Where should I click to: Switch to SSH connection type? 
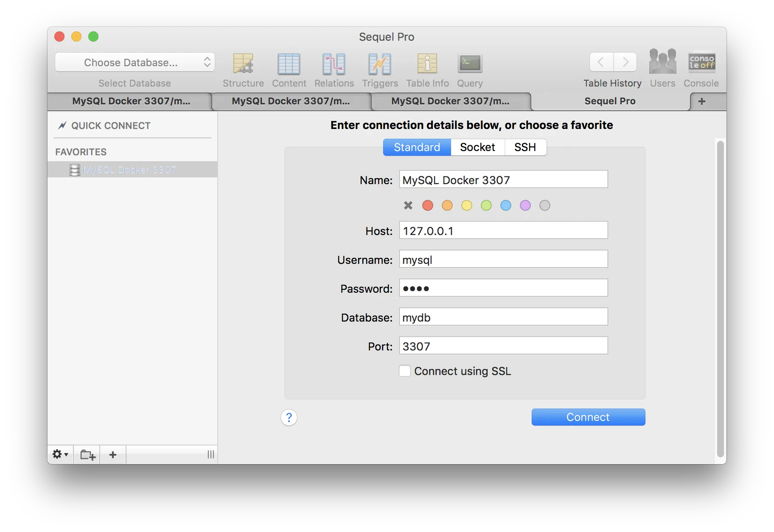(525, 147)
